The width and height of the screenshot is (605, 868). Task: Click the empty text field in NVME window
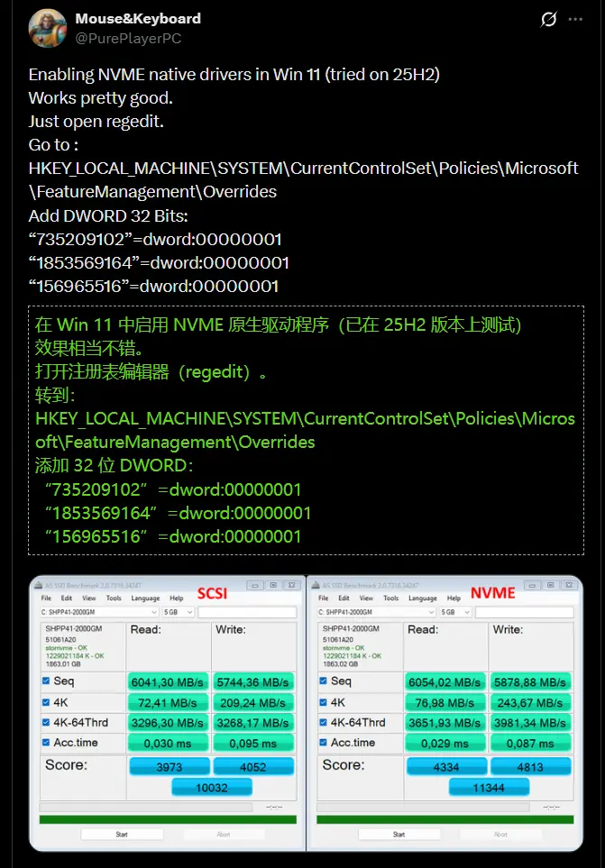(524, 612)
